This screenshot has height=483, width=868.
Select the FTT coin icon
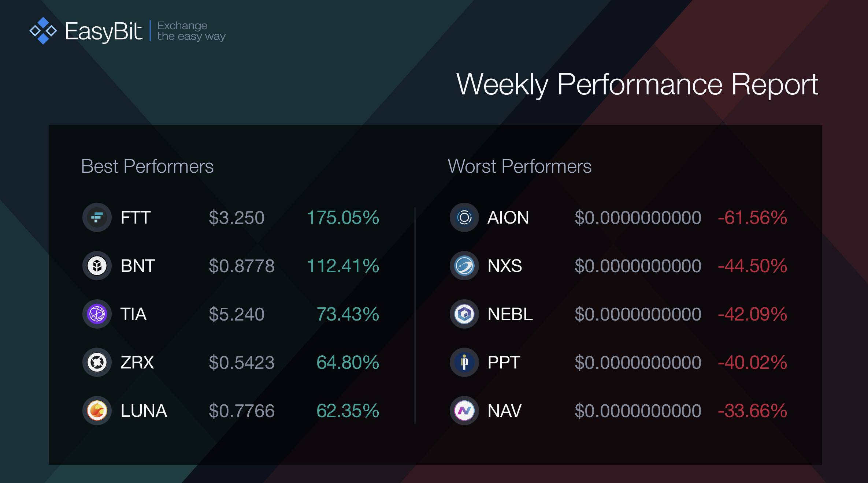pyautogui.click(x=97, y=217)
